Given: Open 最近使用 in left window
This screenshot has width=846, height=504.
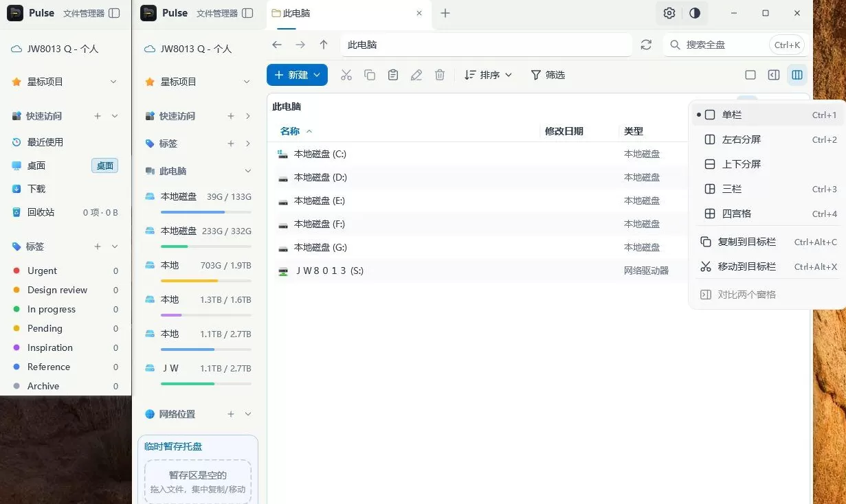Looking at the screenshot, I should click(x=65, y=142).
